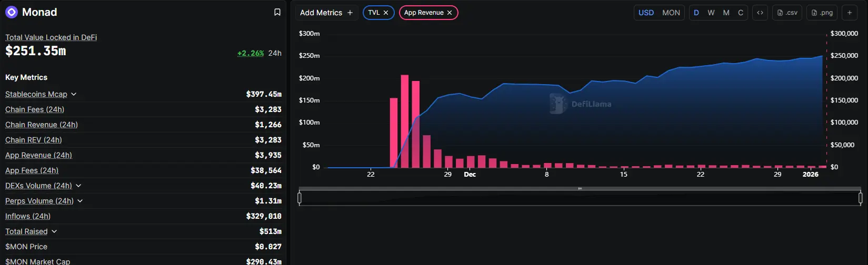Click the $40.23m DEXs volume value
Viewport: 868px width, 265px height.
pyautogui.click(x=266, y=186)
